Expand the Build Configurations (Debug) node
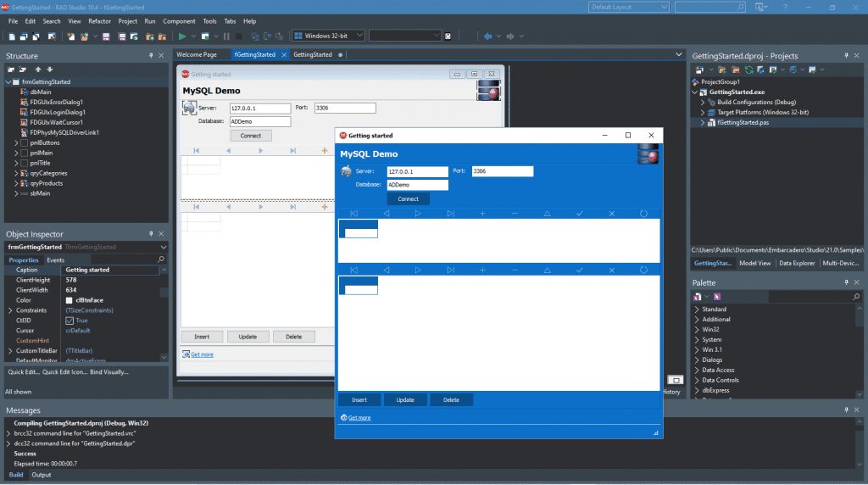Viewport: 868px width, 485px height. tap(703, 103)
